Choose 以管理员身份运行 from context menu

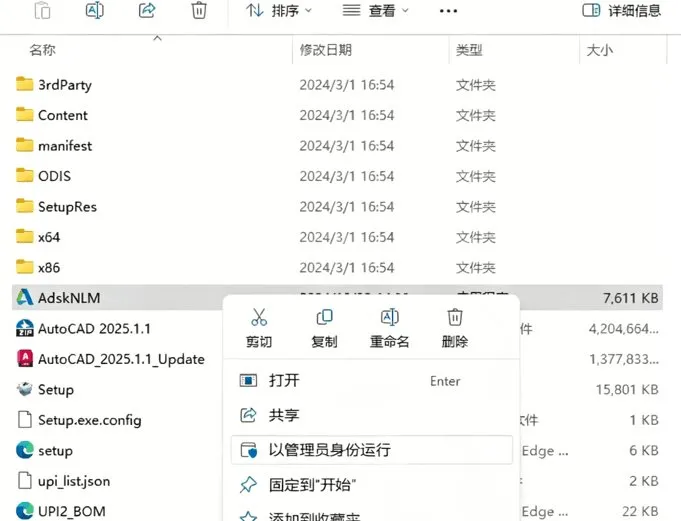coord(372,450)
